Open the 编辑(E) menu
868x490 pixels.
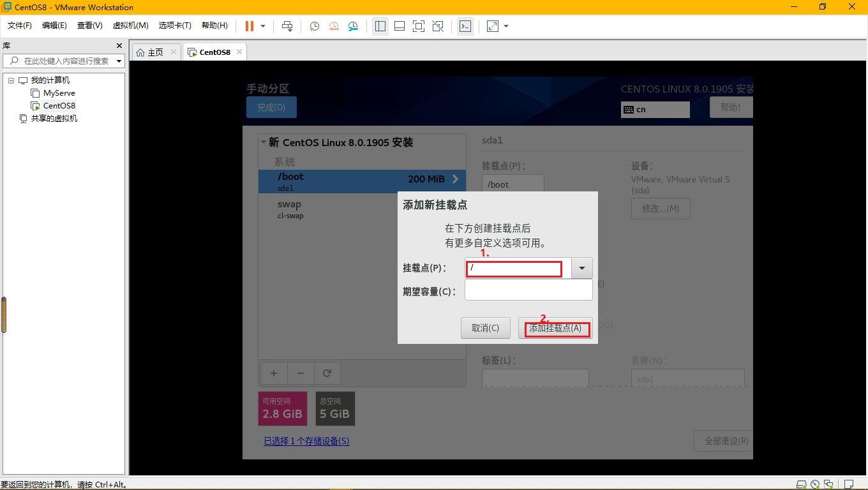(54, 26)
